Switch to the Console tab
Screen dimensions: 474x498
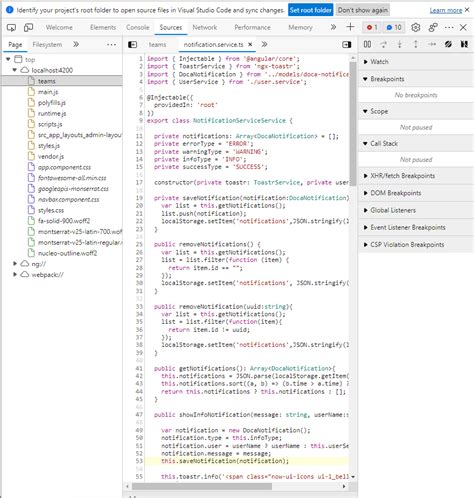click(138, 27)
